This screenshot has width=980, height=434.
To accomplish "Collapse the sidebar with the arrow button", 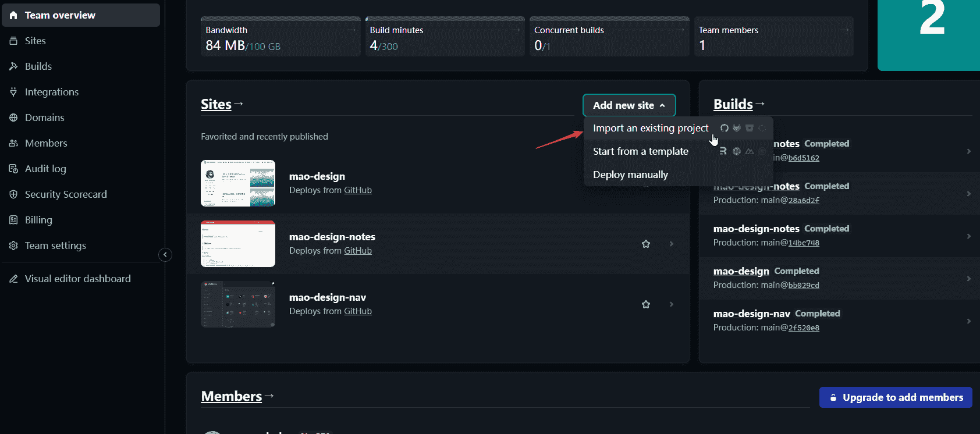I will click(165, 255).
